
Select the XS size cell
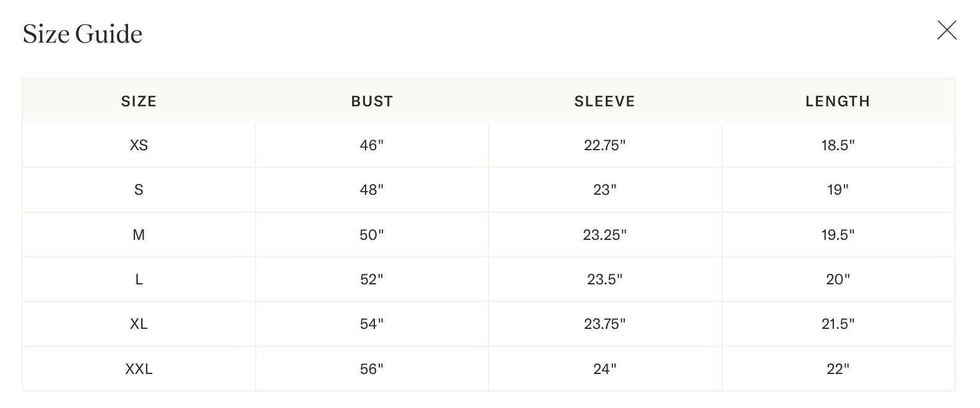click(139, 145)
